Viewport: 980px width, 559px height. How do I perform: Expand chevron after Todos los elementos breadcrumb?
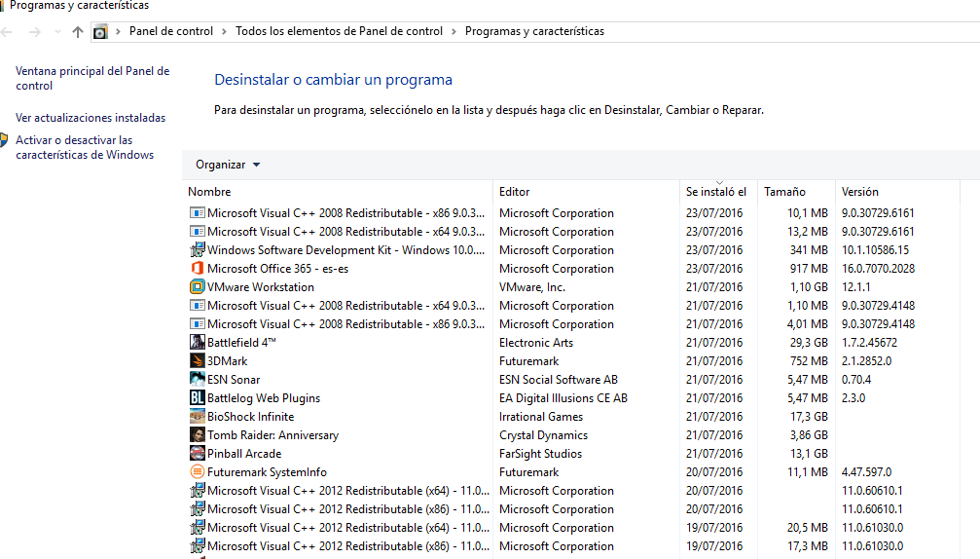[x=454, y=31]
